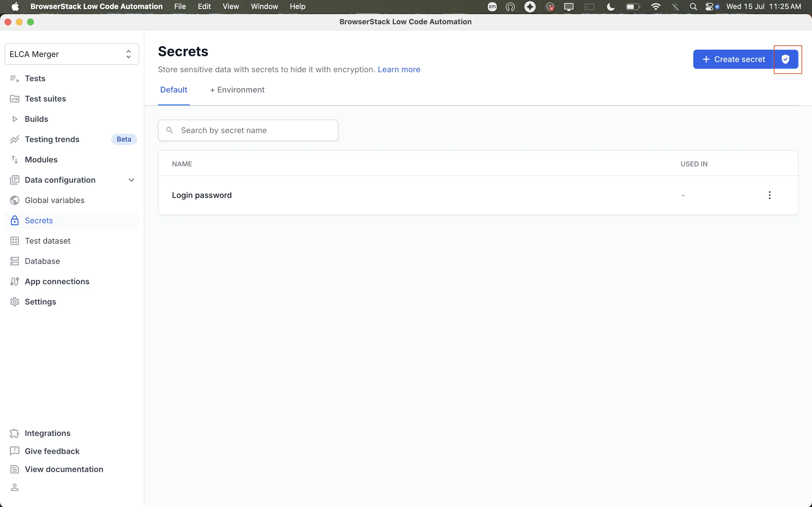Open the Edit menu
The width and height of the screenshot is (812, 507).
click(x=204, y=7)
